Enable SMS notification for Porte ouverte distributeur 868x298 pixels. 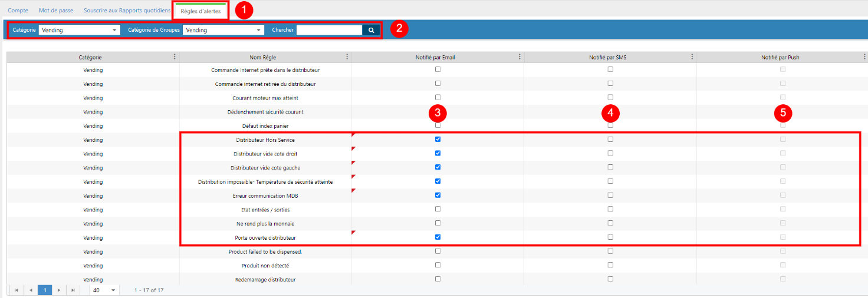(x=610, y=237)
